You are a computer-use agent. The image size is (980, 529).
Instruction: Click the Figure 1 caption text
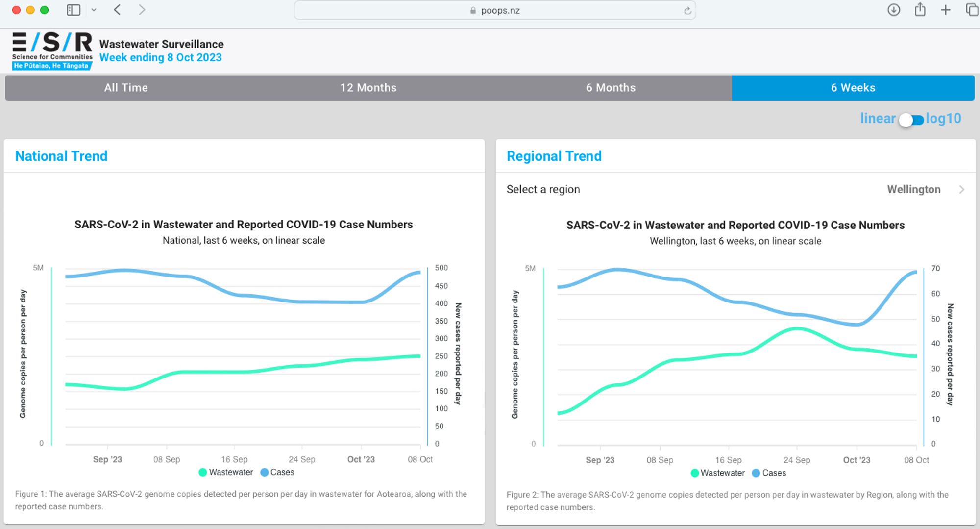[241, 500]
